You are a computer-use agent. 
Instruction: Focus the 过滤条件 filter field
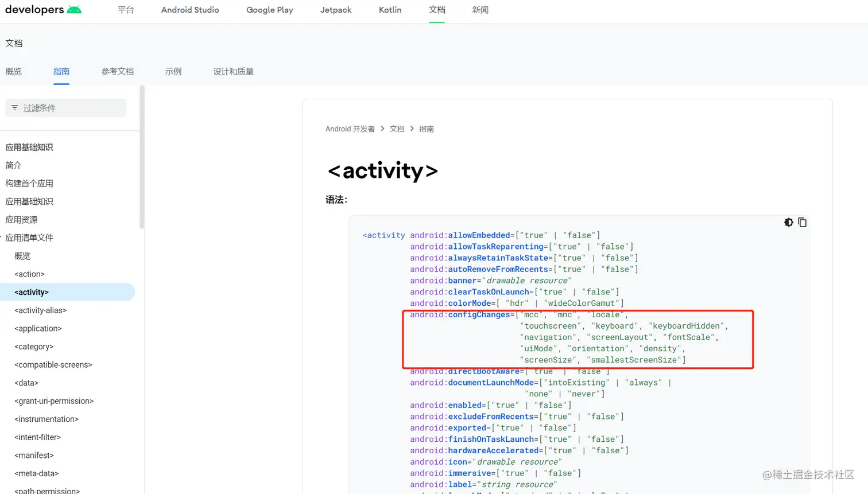66,108
